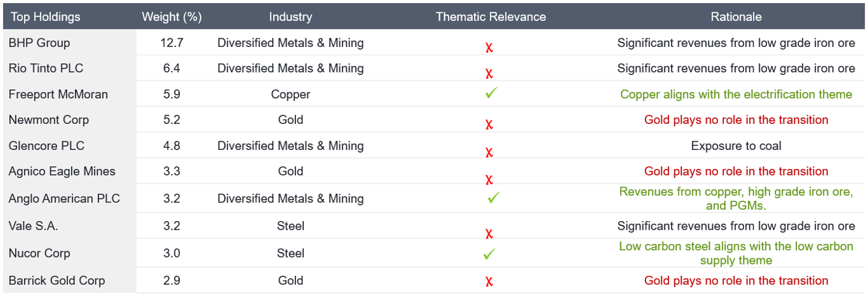Click the Glencore PLC holding name

coord(46,146)
